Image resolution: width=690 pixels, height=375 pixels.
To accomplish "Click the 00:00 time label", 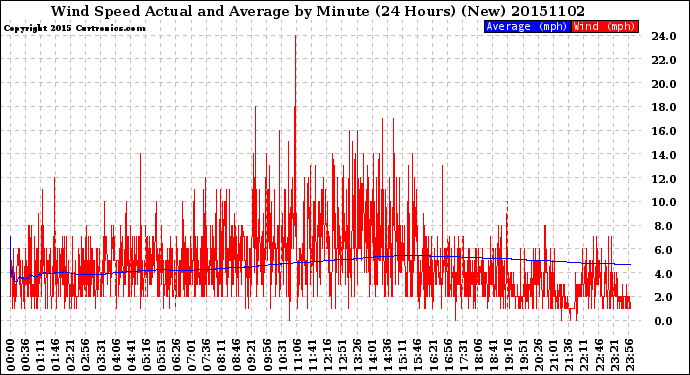I will point(11,355).
